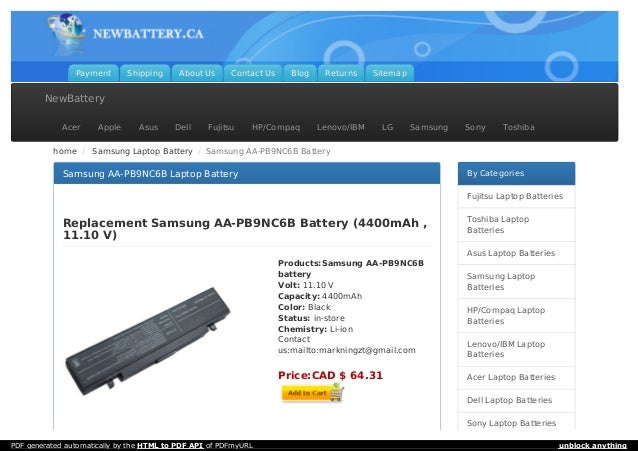Go to the Contact Us tab
This screenshot has height=451, width=638.
(x=253, y=73)
